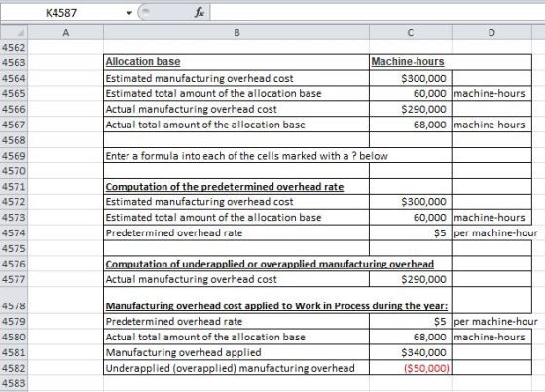Select the red ($50,000) cell
This screenshot has width=545, height=392.
(x=411, y=368)
